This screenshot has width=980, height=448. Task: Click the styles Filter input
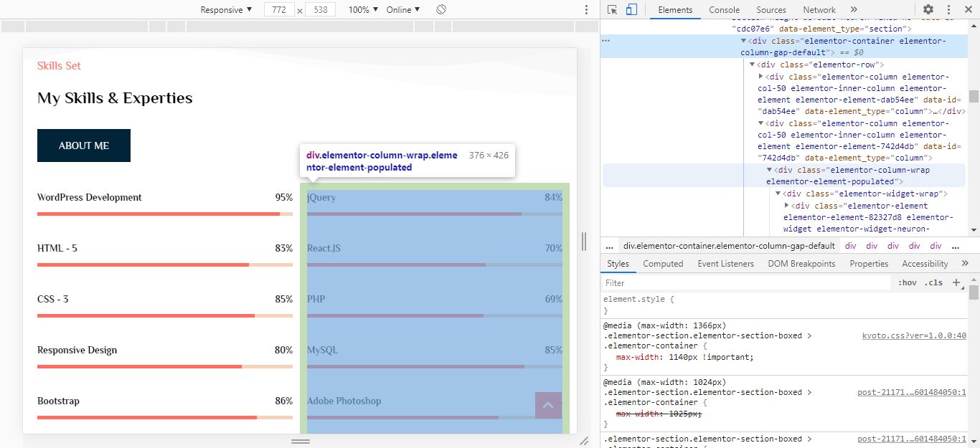746,282
